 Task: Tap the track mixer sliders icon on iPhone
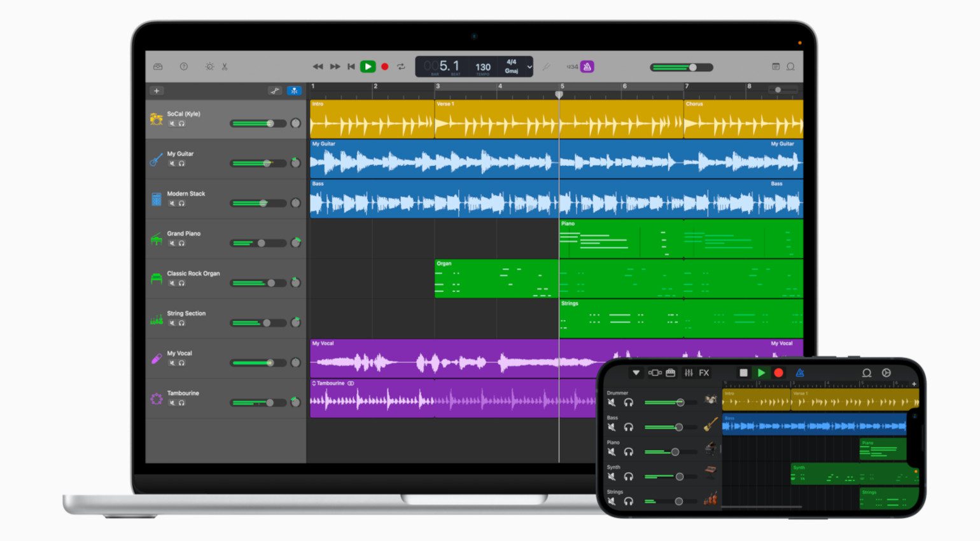(688, 373)
